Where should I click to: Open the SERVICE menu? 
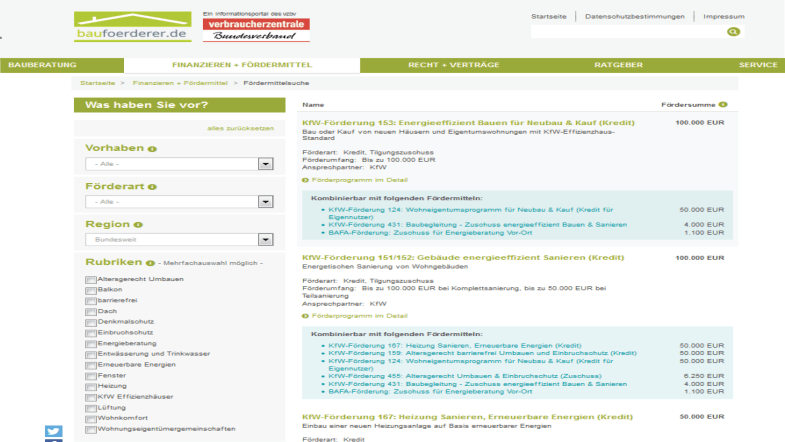point(758,65)
